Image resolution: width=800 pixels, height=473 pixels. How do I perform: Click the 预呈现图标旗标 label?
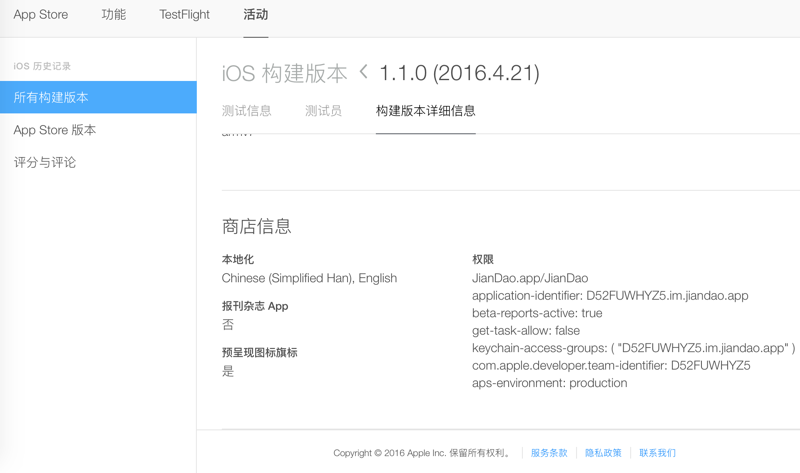(260, 353)
